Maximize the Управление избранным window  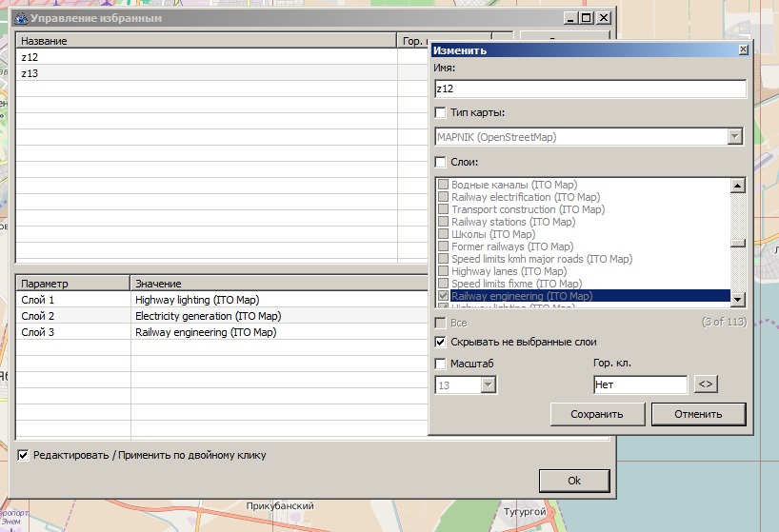[586, 18]
